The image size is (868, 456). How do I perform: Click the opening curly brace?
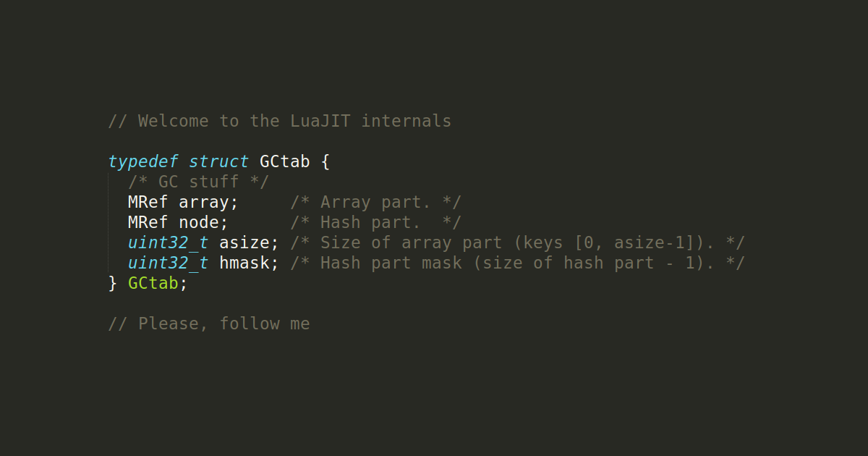[x=325, y=161]
